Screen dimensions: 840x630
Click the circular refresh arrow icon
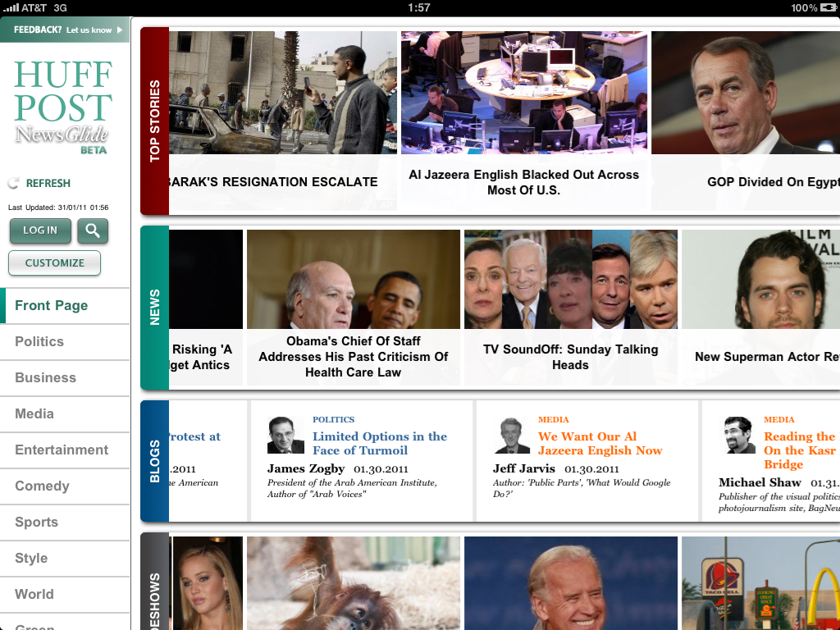coord(13,183)
